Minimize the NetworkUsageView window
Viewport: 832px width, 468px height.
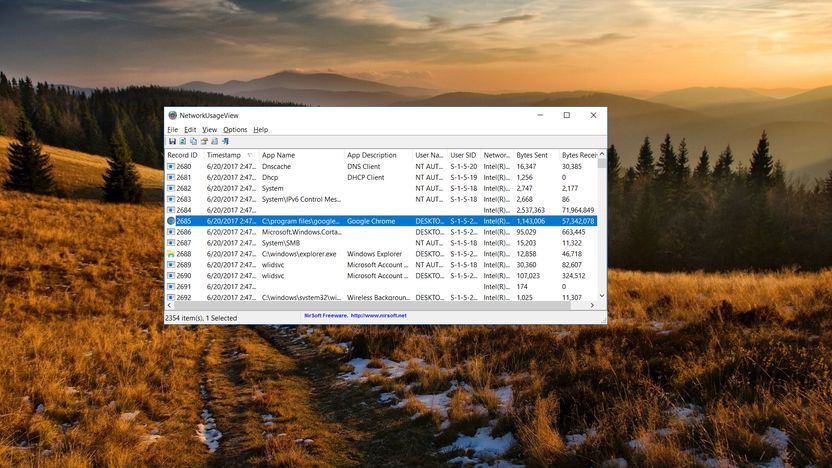pyautogui.click(x=540, y=115)
